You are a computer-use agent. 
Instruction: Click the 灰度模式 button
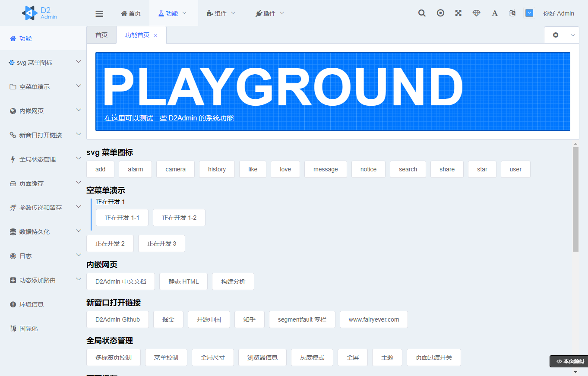pyautogui.click(x=312, y=357)
